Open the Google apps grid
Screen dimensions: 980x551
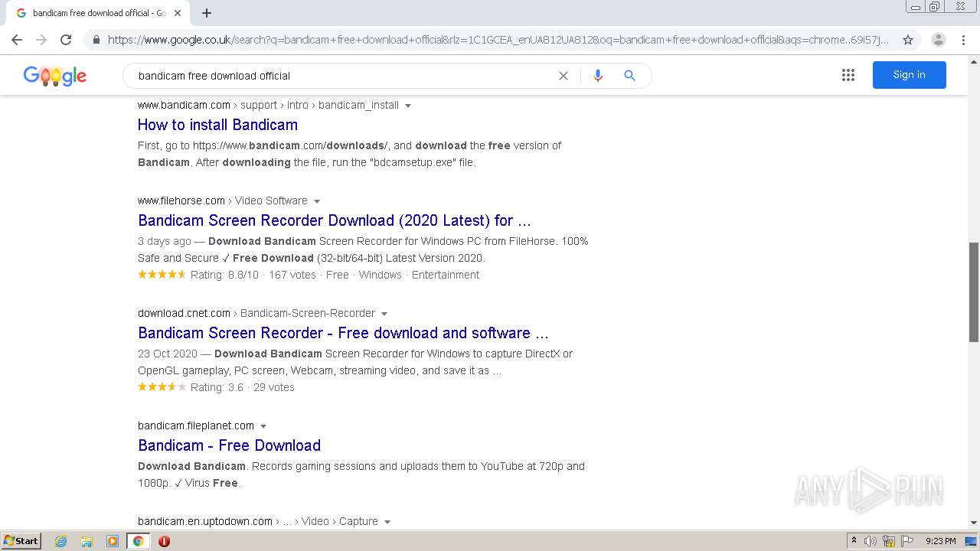(848, 75)
